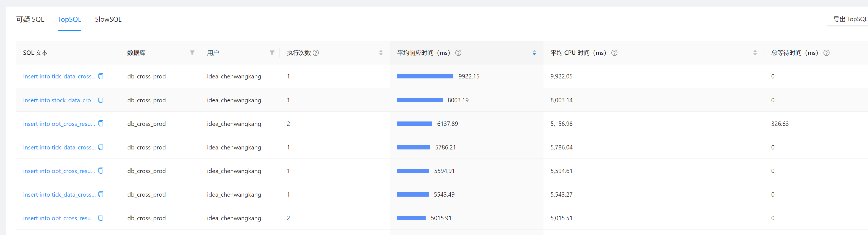
Task: Click CPU time value 5,156.98
Action: [561, 124]
